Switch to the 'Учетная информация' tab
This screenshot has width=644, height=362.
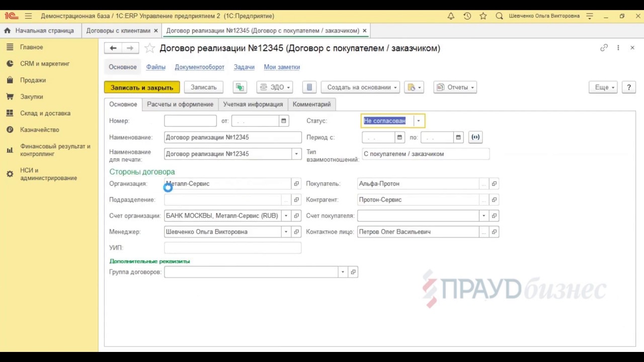point(253,104)
